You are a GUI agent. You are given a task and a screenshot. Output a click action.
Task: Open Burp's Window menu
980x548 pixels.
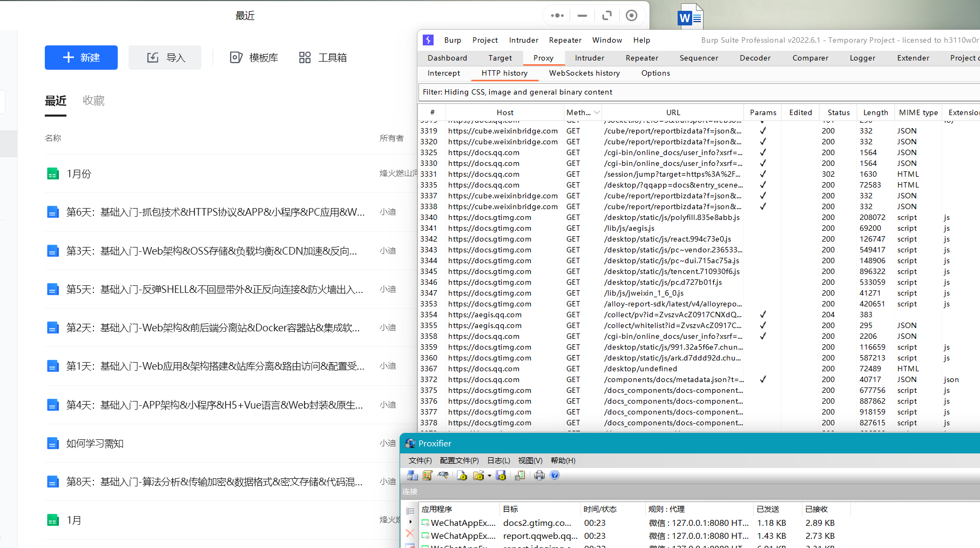click(x=607, y=40)
